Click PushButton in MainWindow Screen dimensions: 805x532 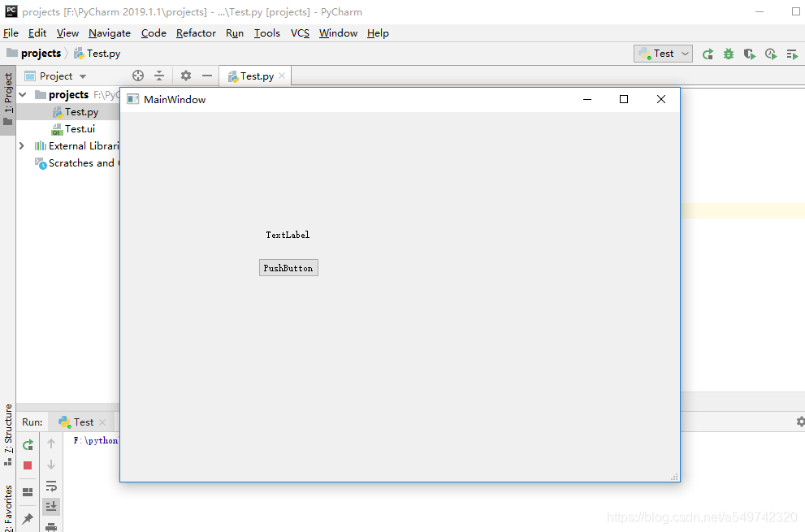(288, 267)
